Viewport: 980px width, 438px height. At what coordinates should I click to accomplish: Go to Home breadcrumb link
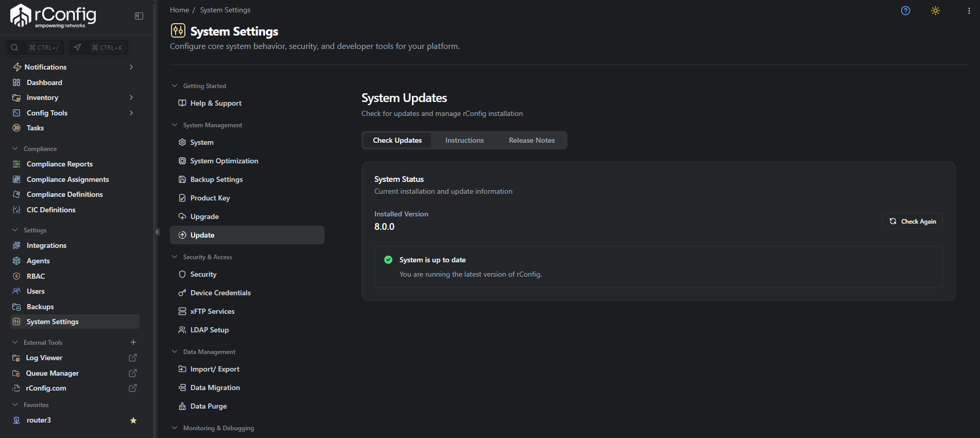tap(179, 10)
